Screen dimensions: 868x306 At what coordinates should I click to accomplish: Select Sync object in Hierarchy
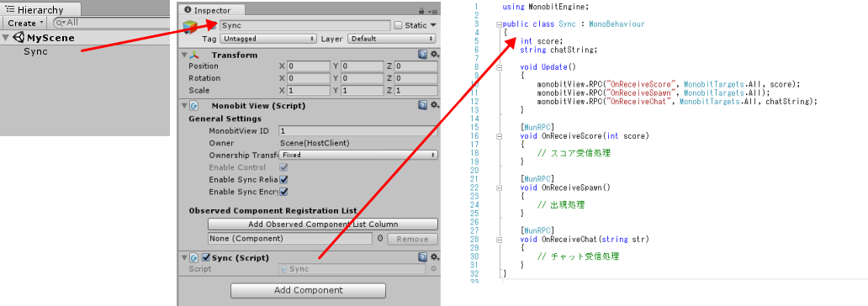pyautogui.click(x=35, y=51)
